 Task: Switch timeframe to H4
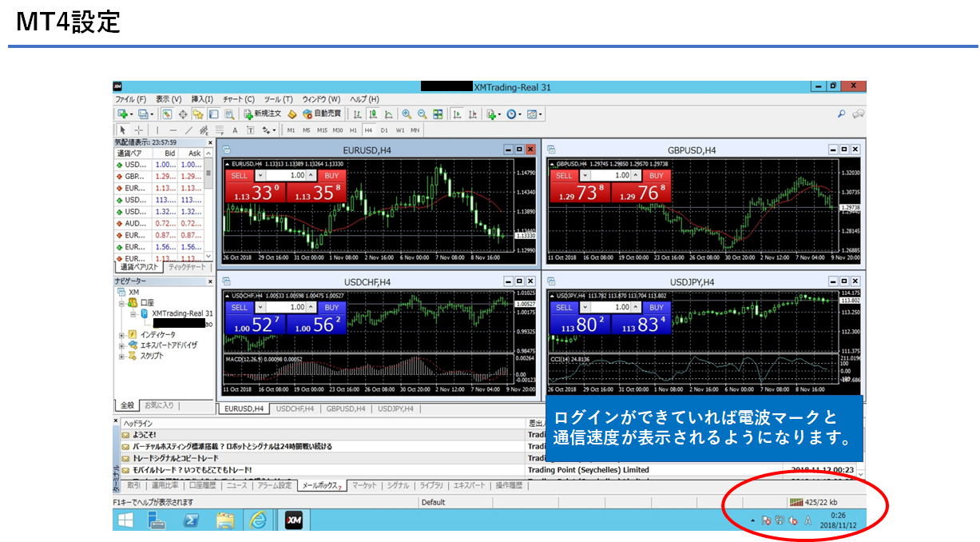pyautogui.click(x=368, y=130)
